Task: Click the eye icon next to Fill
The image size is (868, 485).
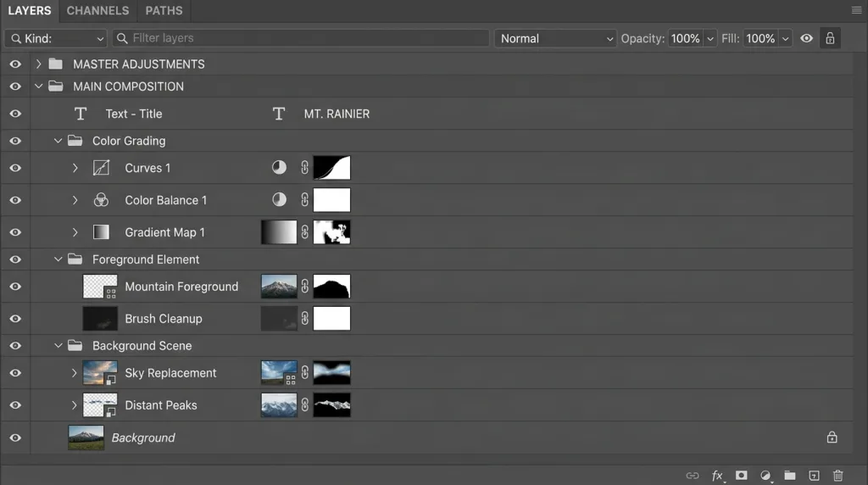Action: (807, 38)
